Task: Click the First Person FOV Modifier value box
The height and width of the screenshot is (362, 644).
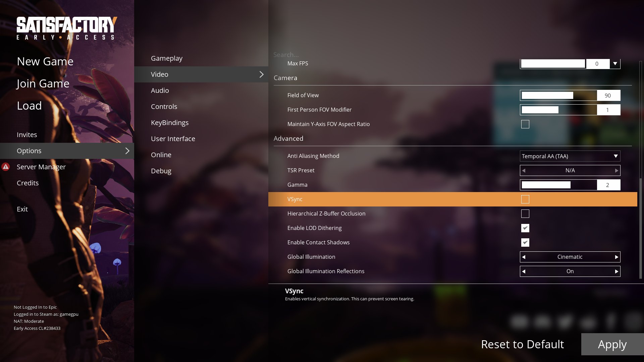Action: point(608,110)
